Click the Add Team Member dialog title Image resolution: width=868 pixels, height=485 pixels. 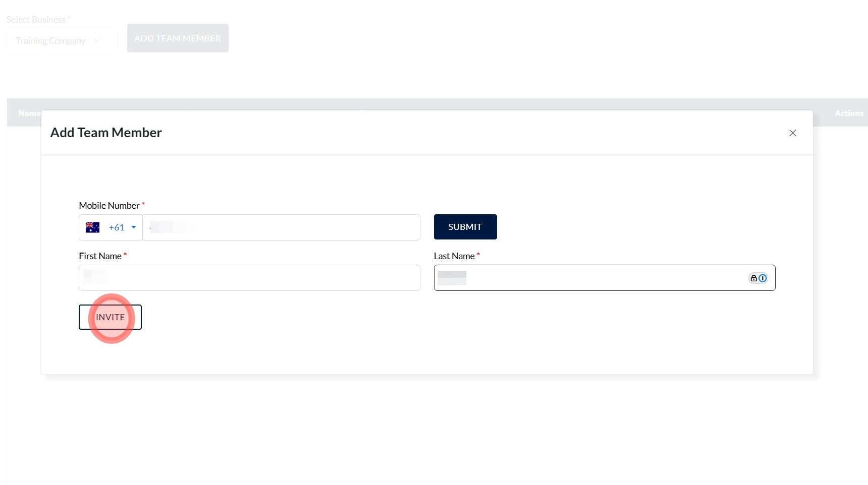click(106, 133)
